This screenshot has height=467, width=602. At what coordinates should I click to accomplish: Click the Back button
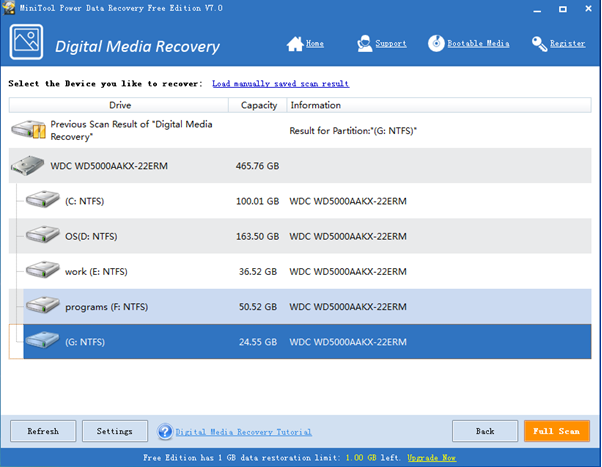(x=485, y=431)
